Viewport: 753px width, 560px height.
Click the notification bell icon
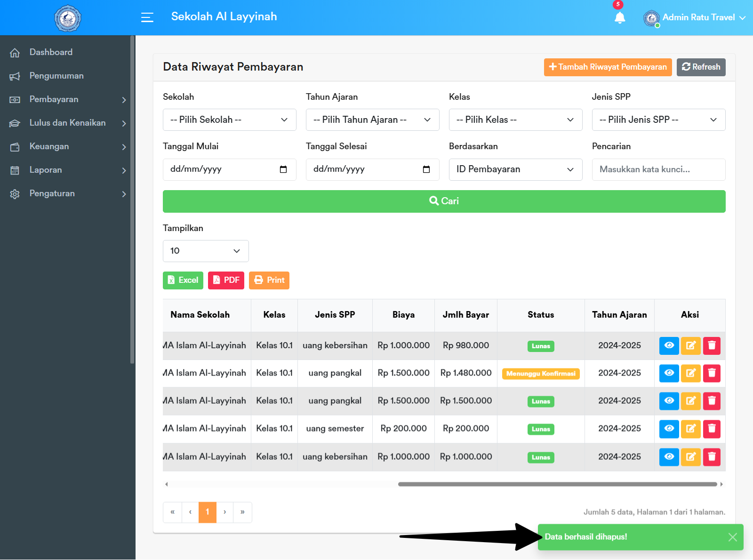tap(620, 18)
